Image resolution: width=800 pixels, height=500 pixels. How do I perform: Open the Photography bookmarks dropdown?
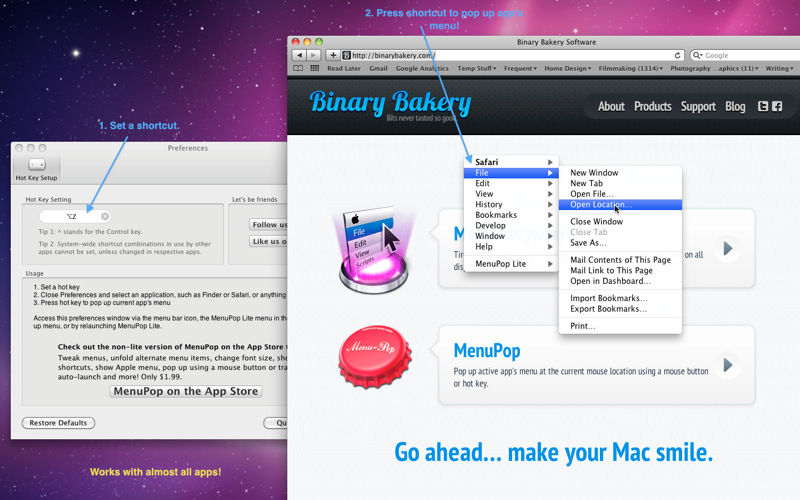pyautogui.click(x=714, y=68)
